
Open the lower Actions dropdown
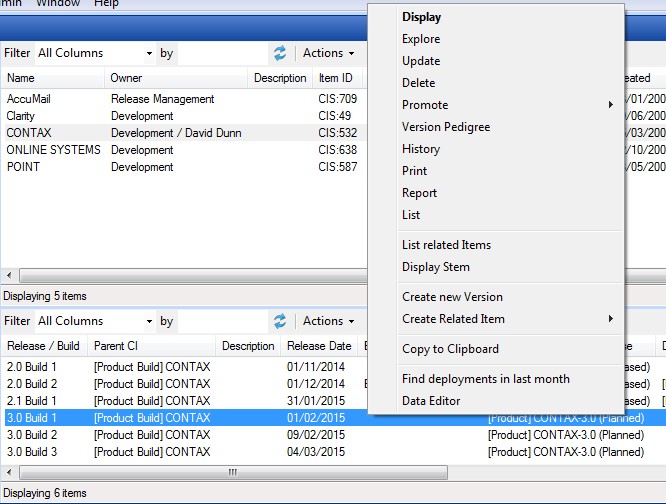(328, 321)
